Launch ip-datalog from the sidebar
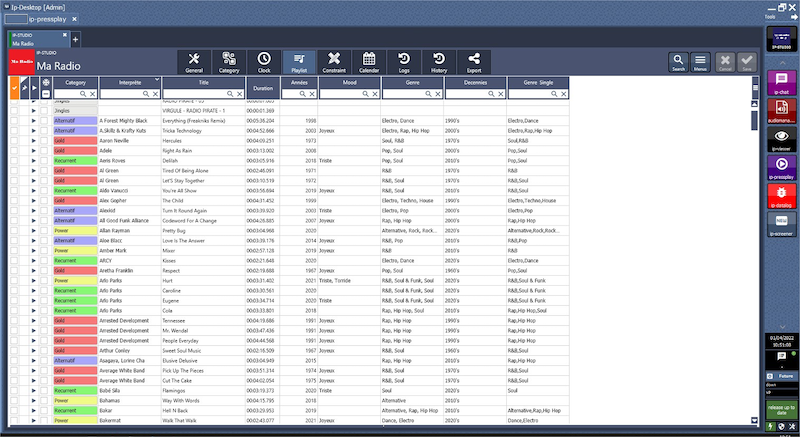Screen dimensions: 800x437 click(782, 196)
